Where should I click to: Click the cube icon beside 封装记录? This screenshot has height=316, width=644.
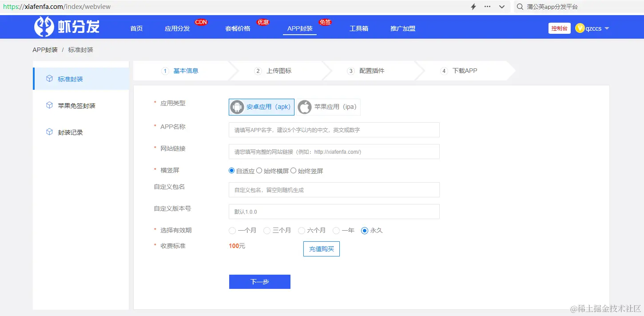click(x=49, y=132)
